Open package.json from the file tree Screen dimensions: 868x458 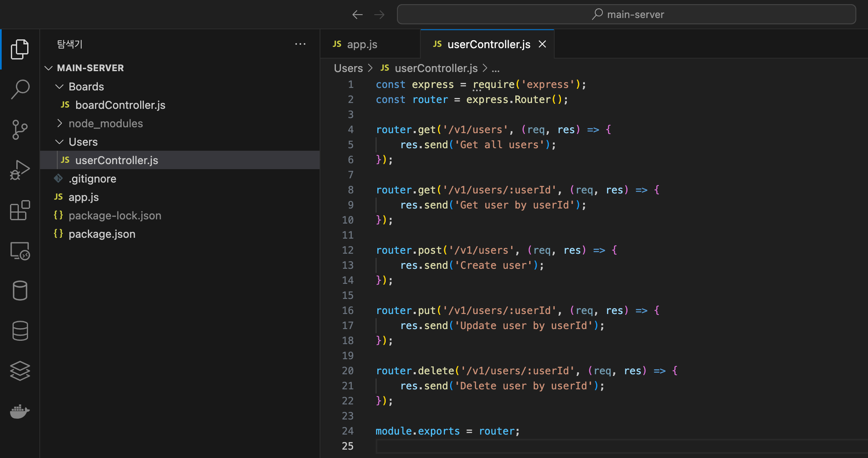(x=102, y=234)
